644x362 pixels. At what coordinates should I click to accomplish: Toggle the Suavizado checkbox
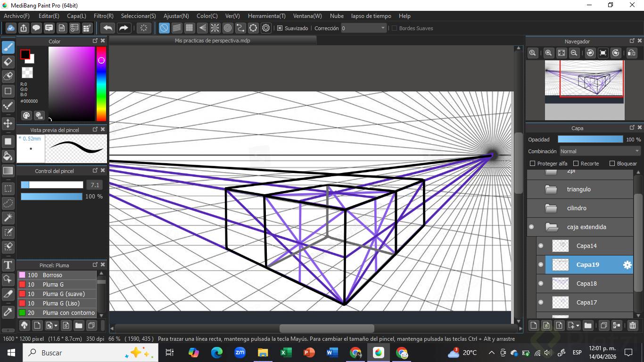[x=280, y=28]
